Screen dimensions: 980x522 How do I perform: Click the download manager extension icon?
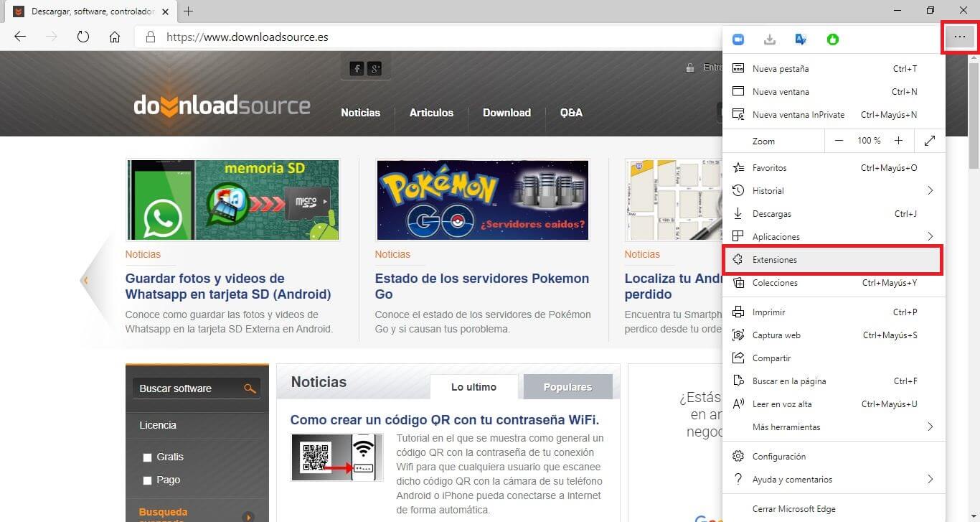pyautogui.click(x=770, y=39)
